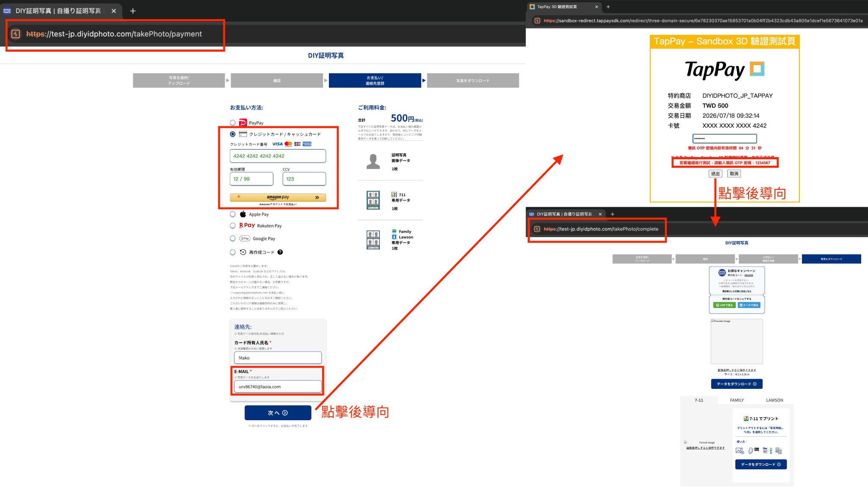Click the 写真をダウンロード step in payment window
The height and width of the screenshot is (488, 868).
[x=473, y=80]
